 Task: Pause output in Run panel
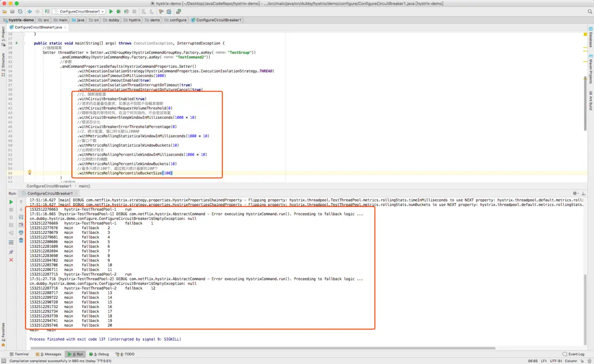pos(11,217)
